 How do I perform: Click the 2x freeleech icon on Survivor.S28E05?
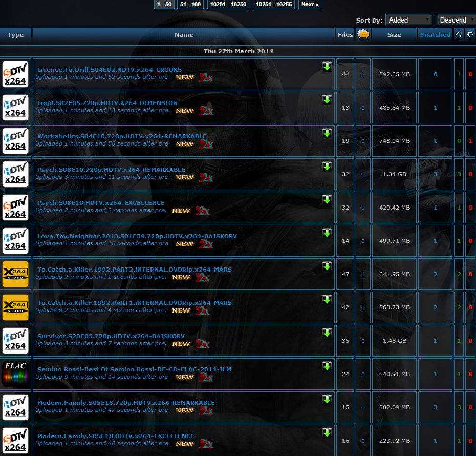[x=202, y=344]
